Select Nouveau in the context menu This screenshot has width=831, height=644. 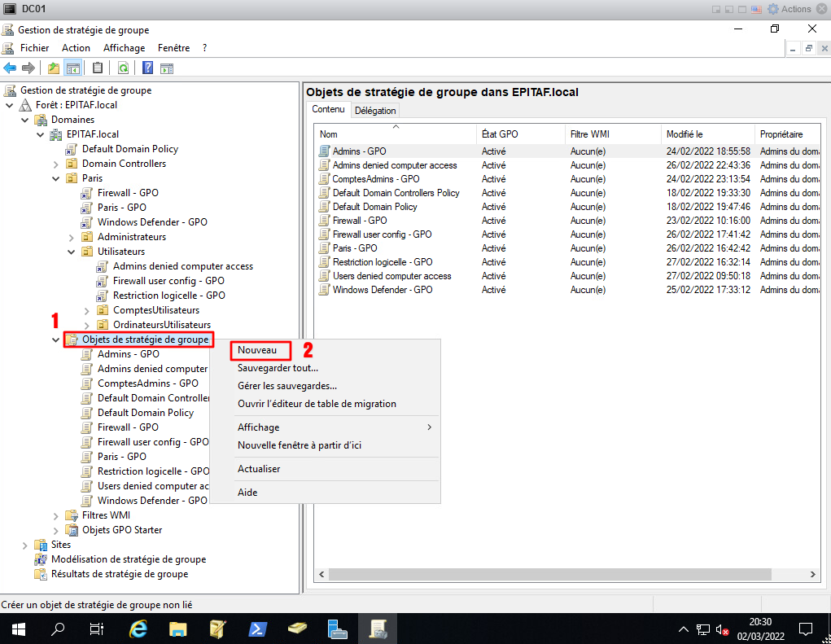[258, 350]
